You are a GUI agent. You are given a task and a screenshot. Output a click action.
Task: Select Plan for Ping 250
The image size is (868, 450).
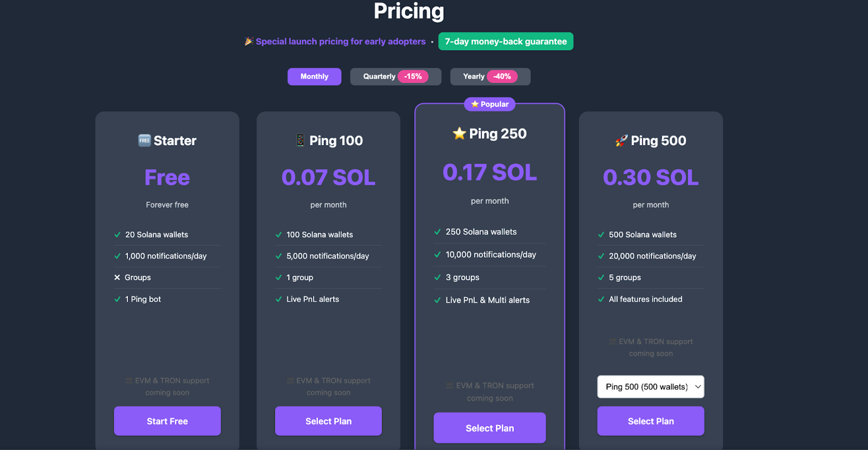click(x=489, y=428)
